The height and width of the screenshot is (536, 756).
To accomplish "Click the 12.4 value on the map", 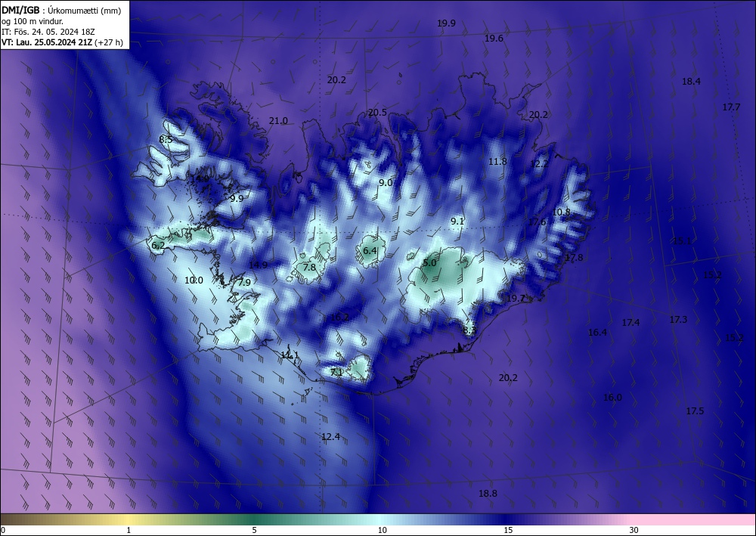I will pyautogui.click(x=331, y=437).
